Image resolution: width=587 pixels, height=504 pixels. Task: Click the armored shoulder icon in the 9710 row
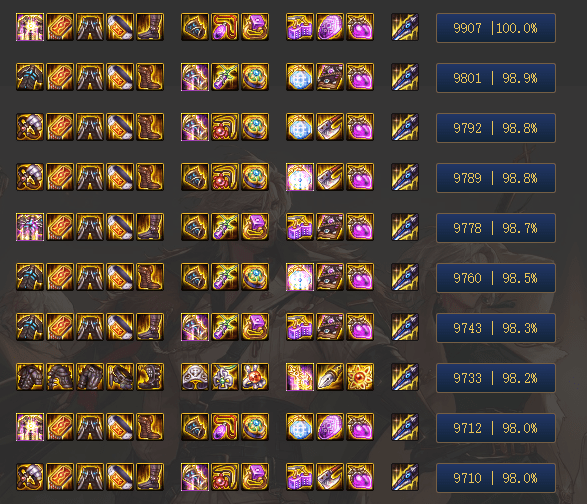pos(30,477)
